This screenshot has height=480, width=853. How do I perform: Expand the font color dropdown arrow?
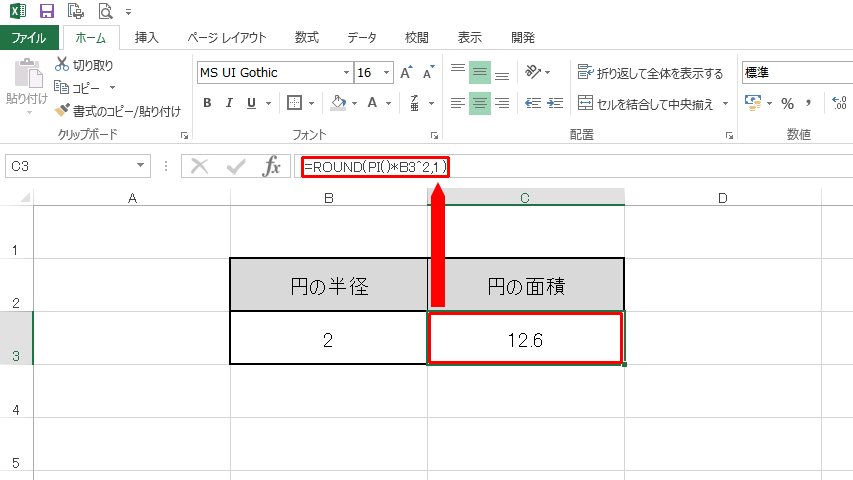(389, 103)
